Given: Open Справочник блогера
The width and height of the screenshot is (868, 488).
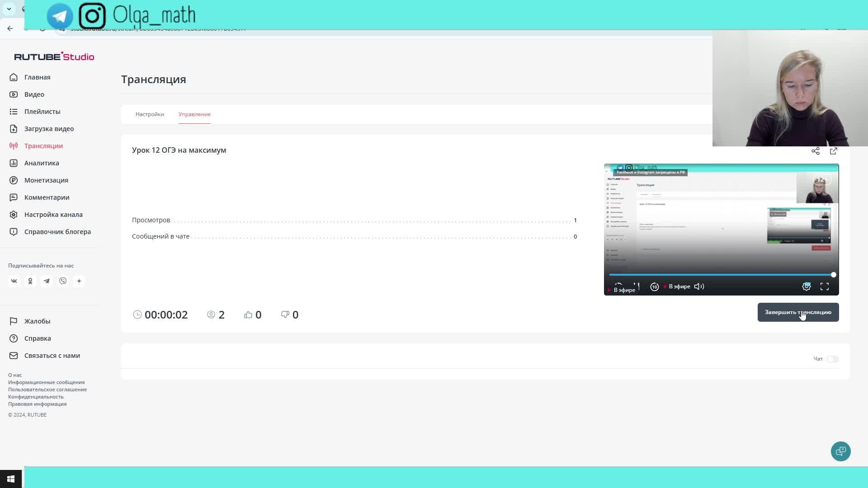Looking at the screenshot, I should [58, 232].
